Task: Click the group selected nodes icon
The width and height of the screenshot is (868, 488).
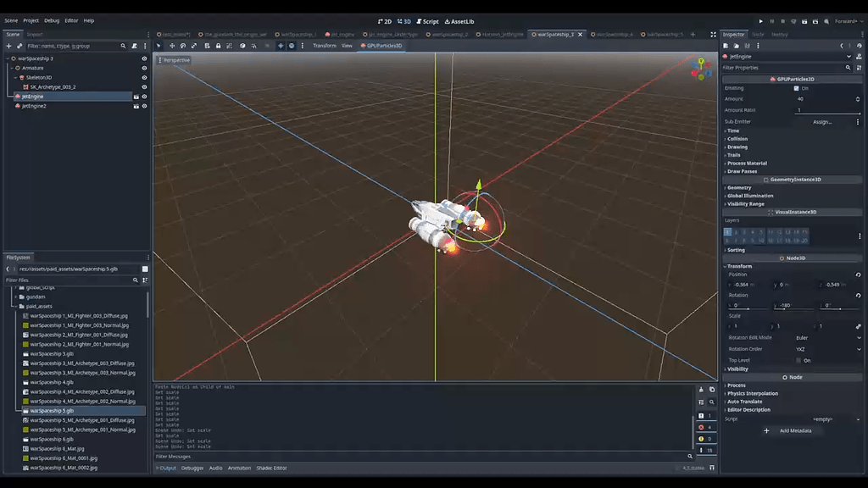Action: tap(229, 46)
